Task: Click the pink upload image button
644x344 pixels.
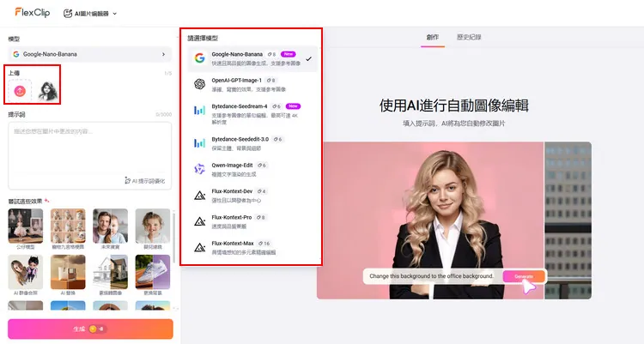Action: coord(20,91)
